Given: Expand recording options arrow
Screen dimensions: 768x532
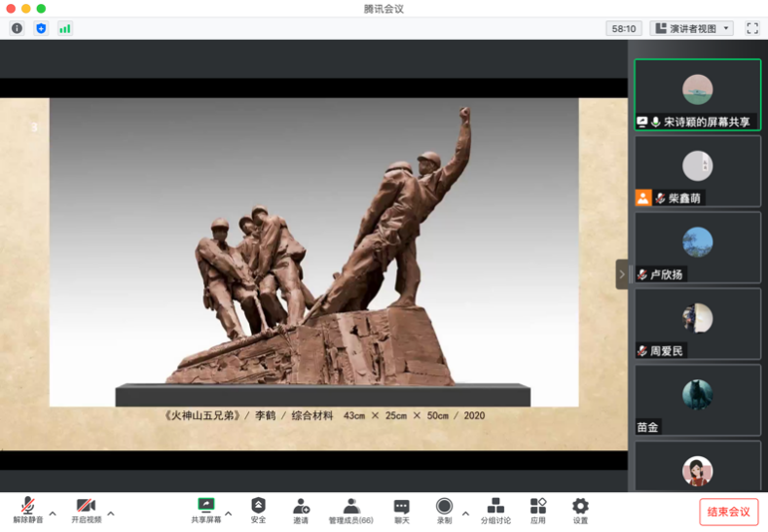Looking at the screenshot, I should [465, 514].
